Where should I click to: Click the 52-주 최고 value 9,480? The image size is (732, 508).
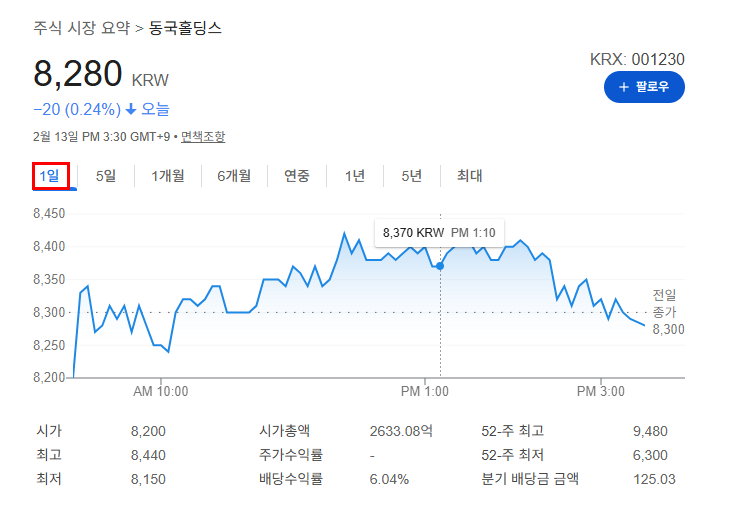650,431
